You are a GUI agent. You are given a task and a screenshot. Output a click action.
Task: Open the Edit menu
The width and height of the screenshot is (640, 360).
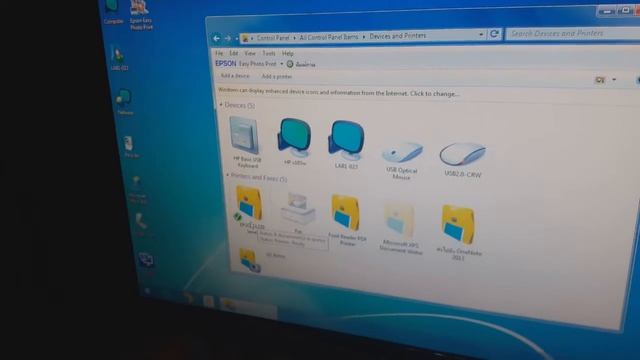tap(233, 53)
